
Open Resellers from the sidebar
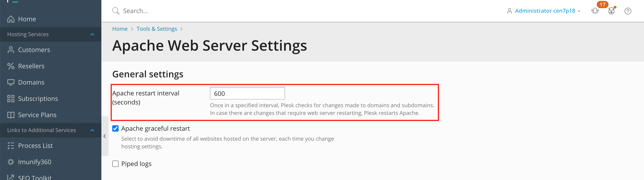31,66
